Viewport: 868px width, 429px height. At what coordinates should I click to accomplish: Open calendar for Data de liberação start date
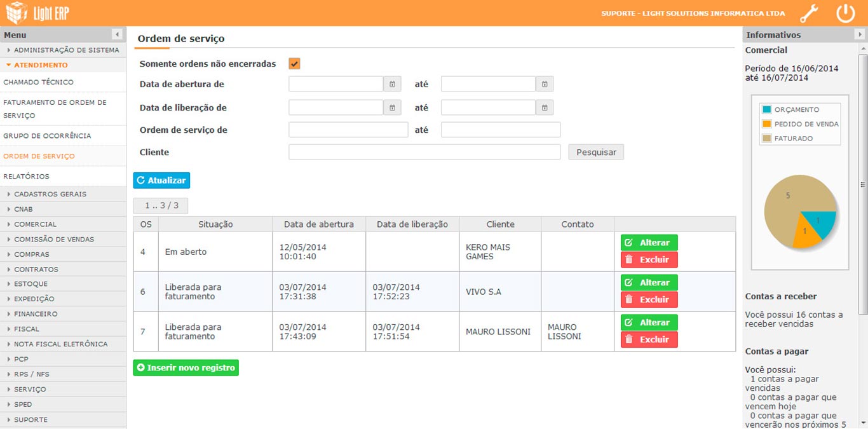coord(392,107)
